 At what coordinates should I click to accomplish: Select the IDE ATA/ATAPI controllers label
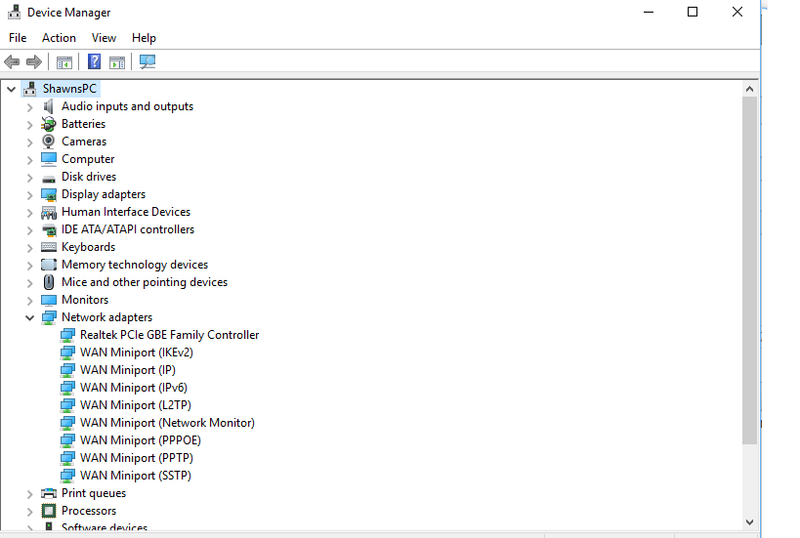click(128, 229)
